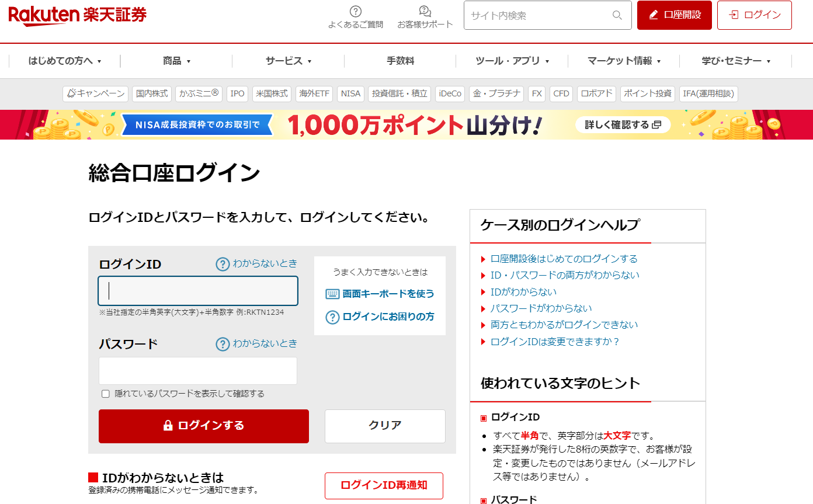813x504 pixels.
Task: Select the 米国株式 shortcut tag
Action: pyautogui.click(x=272, y=93)
